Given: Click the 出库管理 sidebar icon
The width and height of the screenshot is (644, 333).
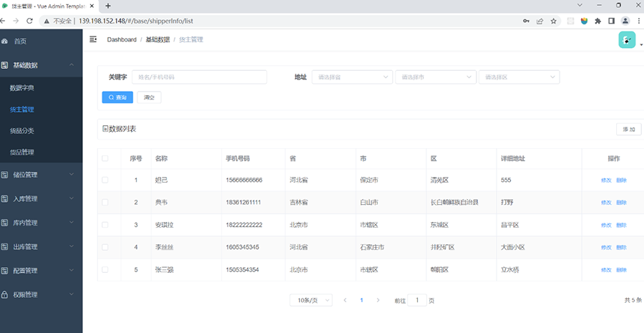Looking at the screenshot, I should click(x=4, y=246).
